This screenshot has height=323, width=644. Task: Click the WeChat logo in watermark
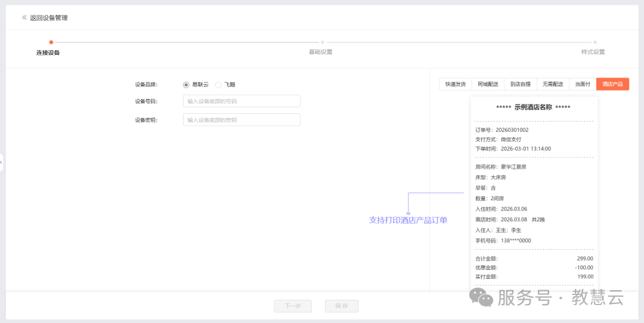(481, 297)
